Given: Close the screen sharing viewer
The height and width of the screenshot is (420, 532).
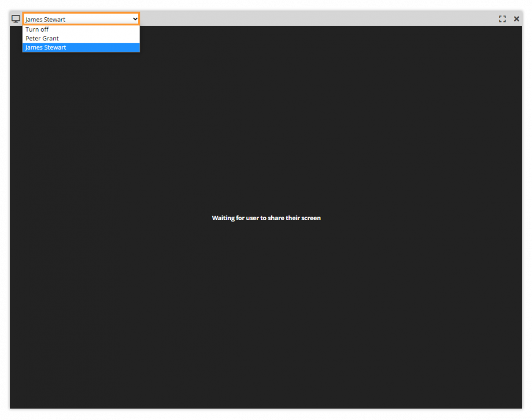Looking at the screenshot, I should coord(516,19).
